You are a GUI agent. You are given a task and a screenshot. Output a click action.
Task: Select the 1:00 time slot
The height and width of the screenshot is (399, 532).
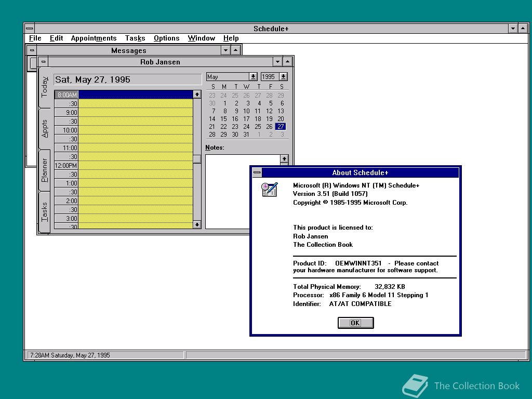124,183
